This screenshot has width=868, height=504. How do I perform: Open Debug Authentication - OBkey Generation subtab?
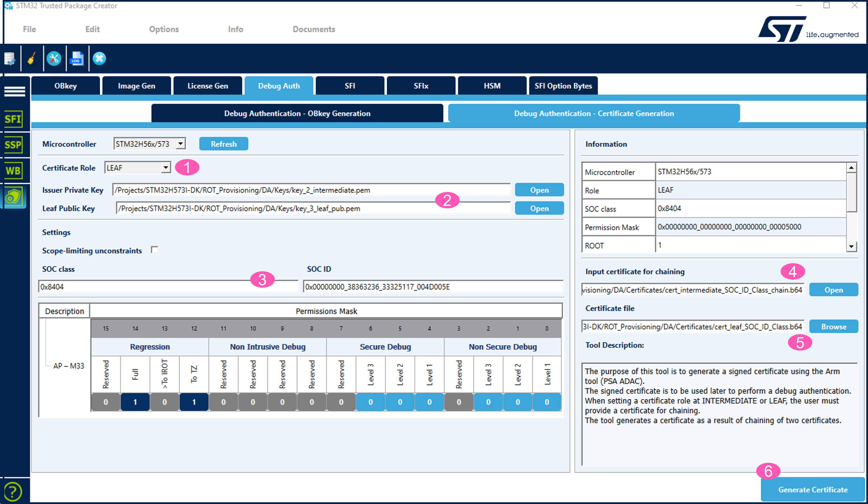tap(297, 113)
